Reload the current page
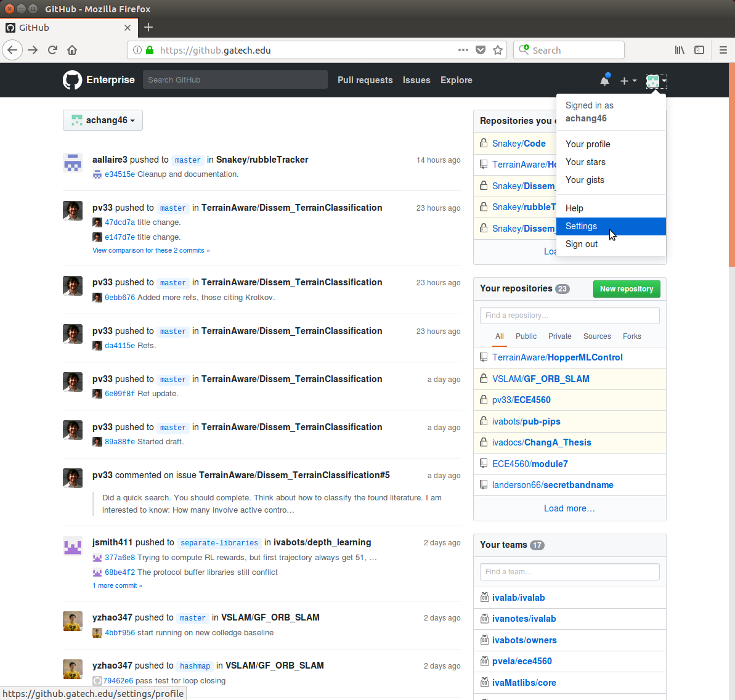 52,50
